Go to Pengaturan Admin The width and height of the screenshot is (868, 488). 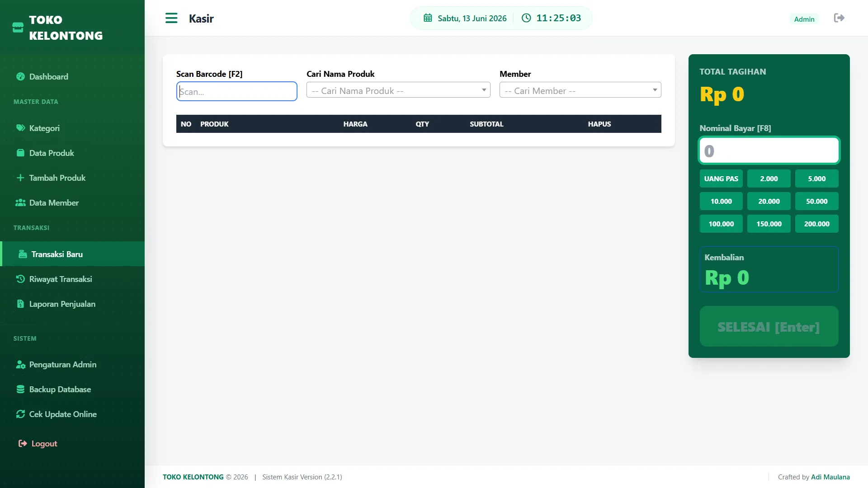[72, 364]
